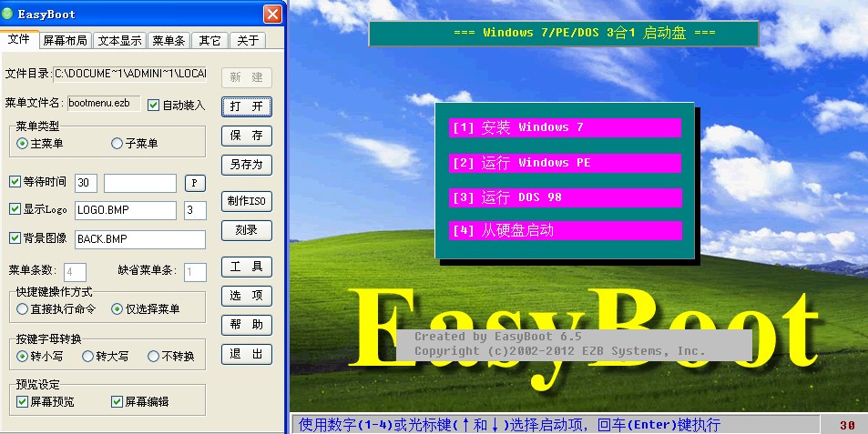Click the Windows 7/PE/DOS 3合1 启动盘 title banner

coord(564,33)
